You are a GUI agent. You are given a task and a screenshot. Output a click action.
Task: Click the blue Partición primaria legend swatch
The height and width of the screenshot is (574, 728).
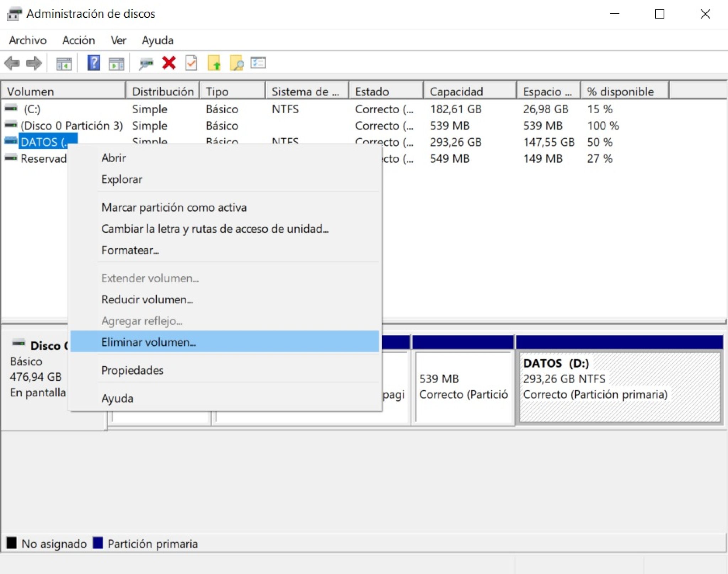coord(98,543)
